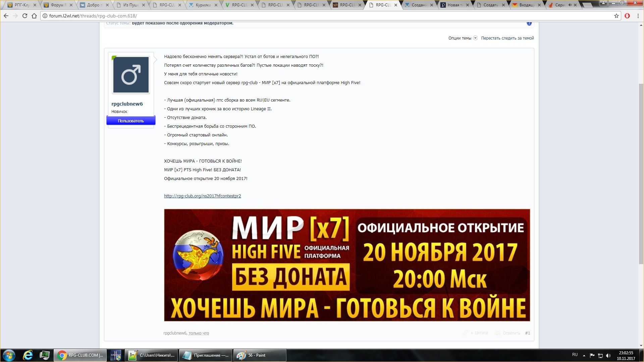This screenshot has height=362, width=644.
Task: Click the rpgclubnew6 avatar image
Action: click(x=131, y=75)
